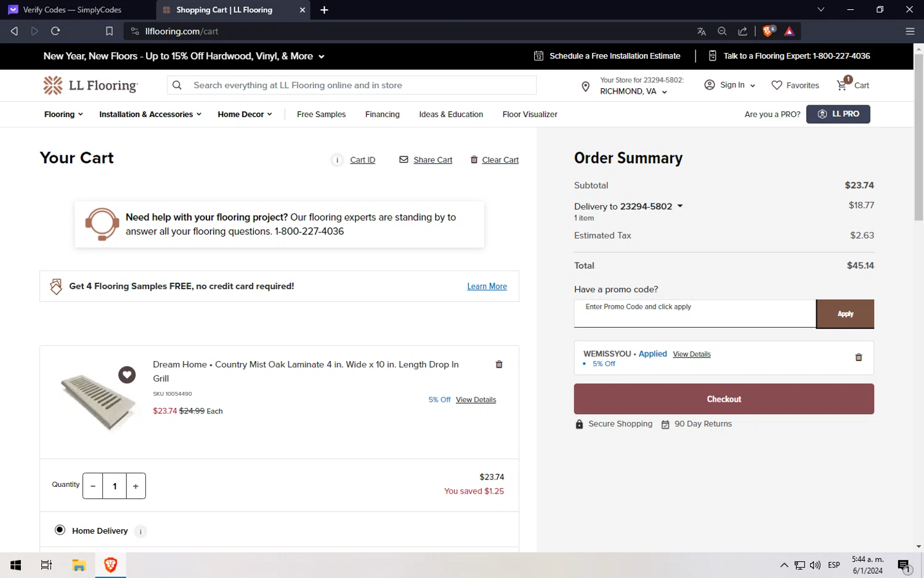Apply the promo code
The width and height of the screenshot is (924, 578).
[x=845, y=314]
